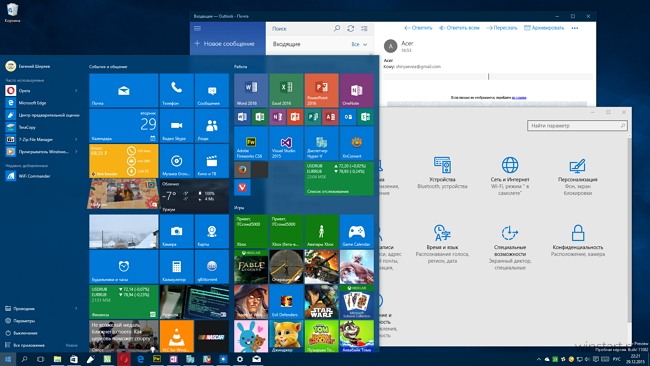
Task: Expand Проводник jump list arrow
Action: point(76,308)
